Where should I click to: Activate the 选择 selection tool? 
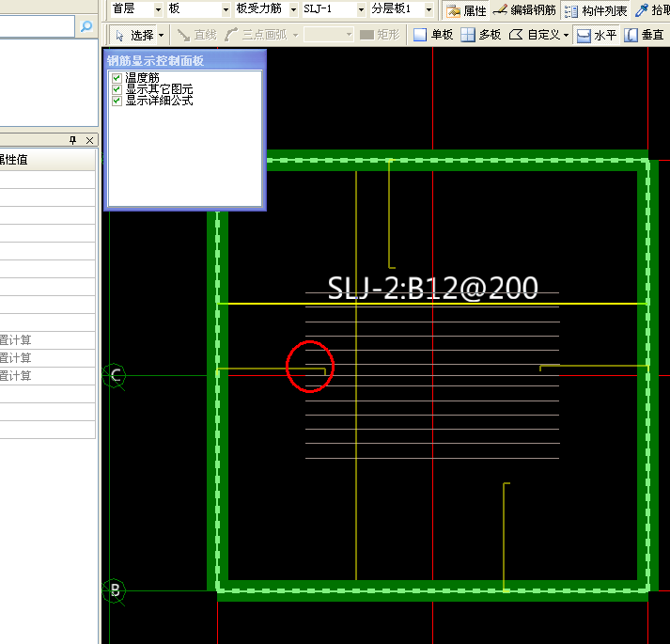coord(132,35)
